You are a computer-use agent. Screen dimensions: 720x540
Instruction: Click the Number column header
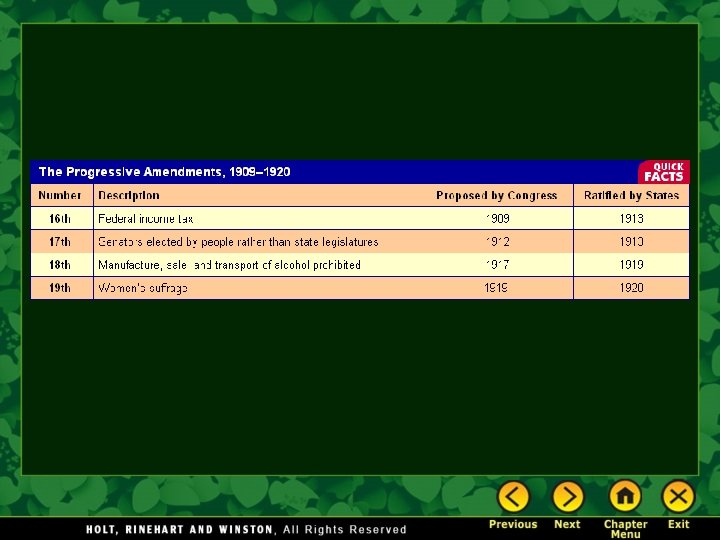click(x=60, y=195)
